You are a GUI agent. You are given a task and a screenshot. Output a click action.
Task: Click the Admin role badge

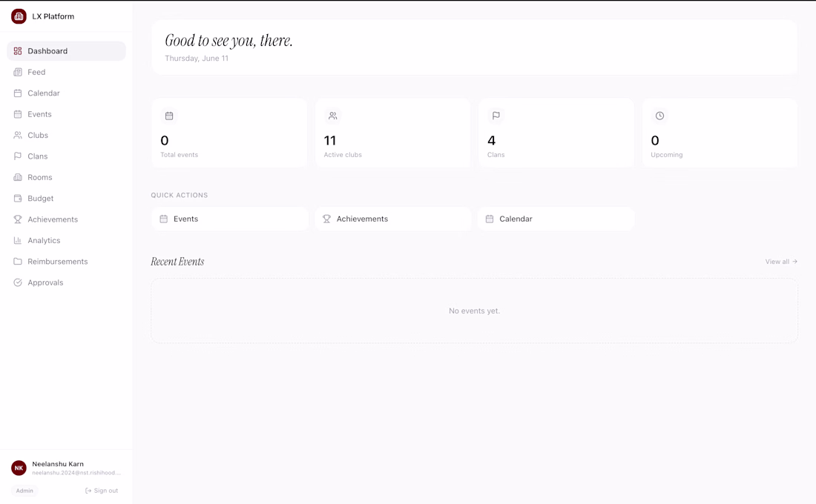[24, 491]
